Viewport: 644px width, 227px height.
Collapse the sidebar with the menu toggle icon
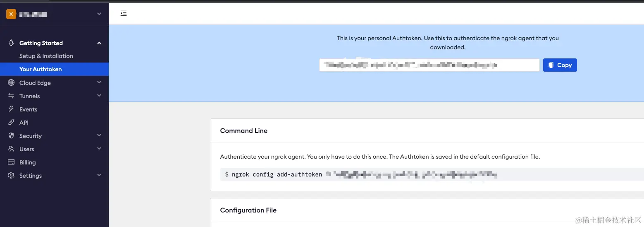pyautogui.click(x=124, y=13)
